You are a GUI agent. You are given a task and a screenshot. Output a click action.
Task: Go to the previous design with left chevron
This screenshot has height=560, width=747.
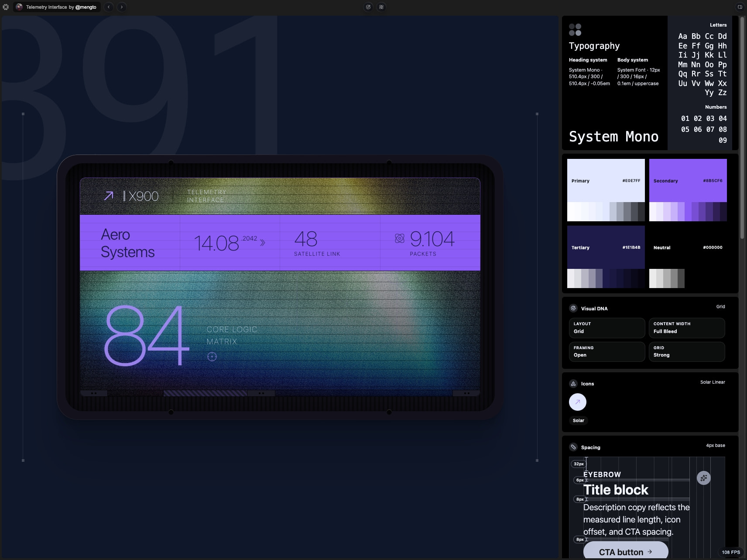point(109,7)
